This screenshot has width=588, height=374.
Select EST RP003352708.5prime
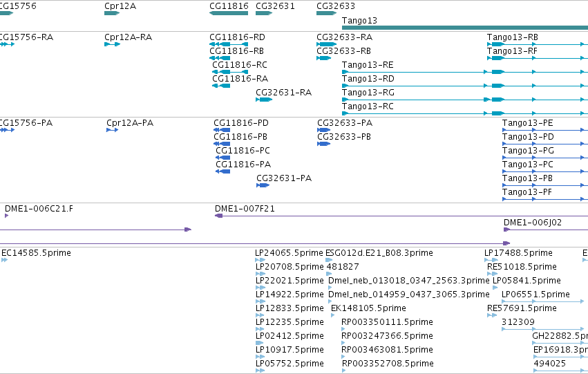388,364
